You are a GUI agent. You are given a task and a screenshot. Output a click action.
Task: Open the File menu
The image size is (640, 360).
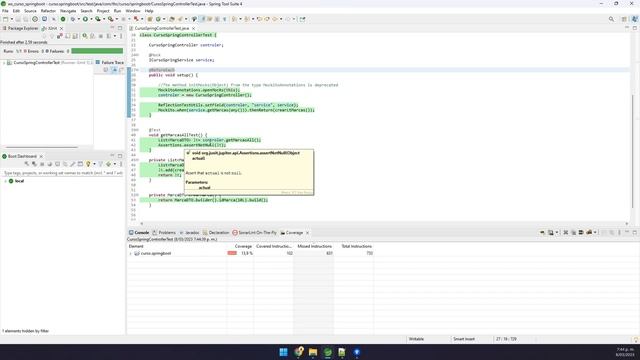click(x=5, y=11)
